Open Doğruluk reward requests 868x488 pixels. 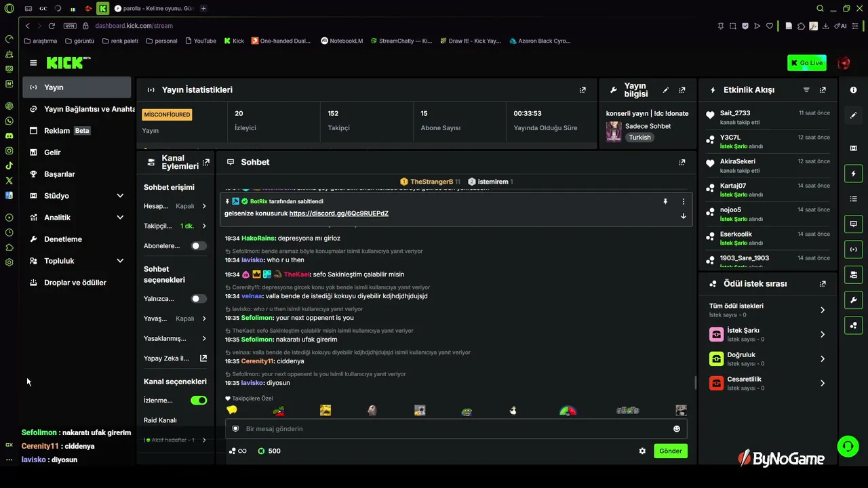point(768,359)
